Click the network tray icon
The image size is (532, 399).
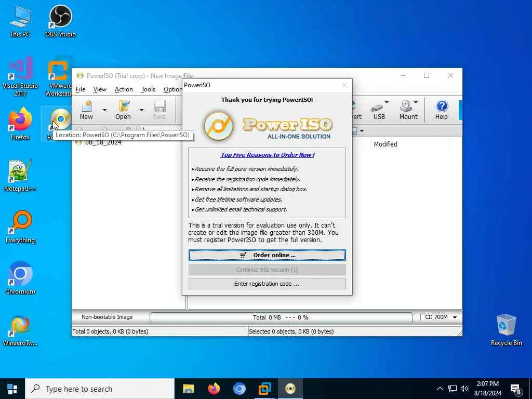click(x=453, y=389)
